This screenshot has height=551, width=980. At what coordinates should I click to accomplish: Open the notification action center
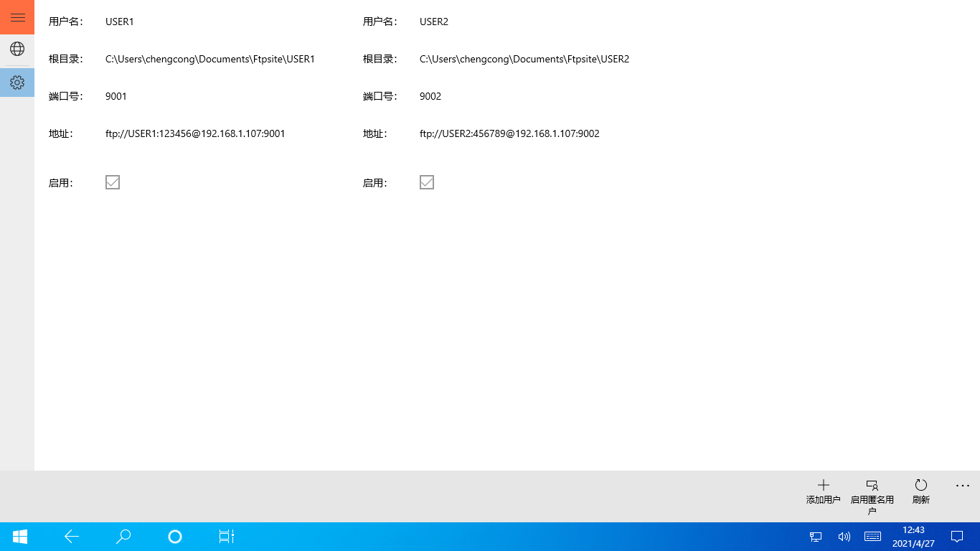[957, 537]
